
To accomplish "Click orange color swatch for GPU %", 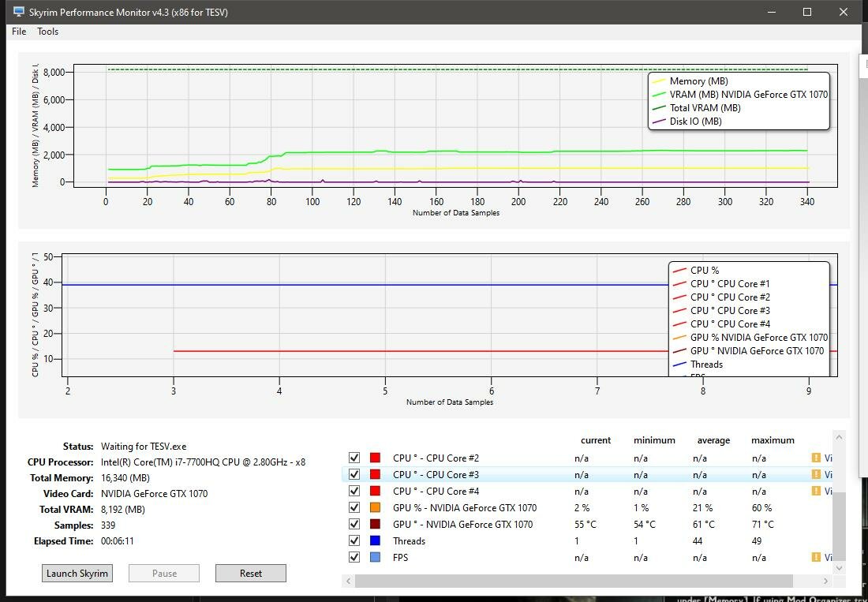I will (376, 508).
